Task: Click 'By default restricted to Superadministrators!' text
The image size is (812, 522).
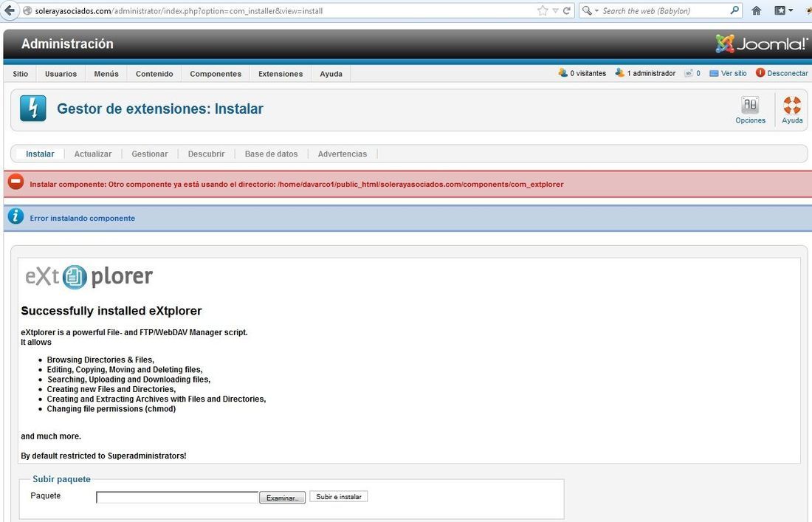Action: (103, 456)
